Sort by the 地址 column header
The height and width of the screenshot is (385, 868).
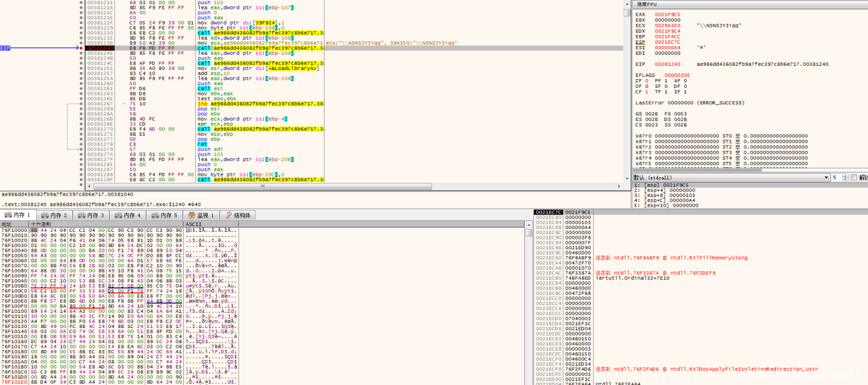tap(7, 224)
